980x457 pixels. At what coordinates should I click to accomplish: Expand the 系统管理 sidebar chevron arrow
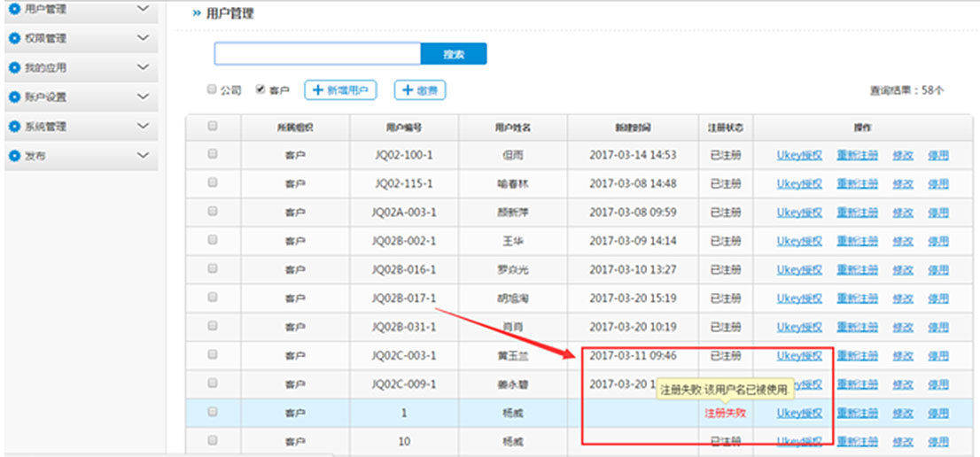[x=144, y=127]
